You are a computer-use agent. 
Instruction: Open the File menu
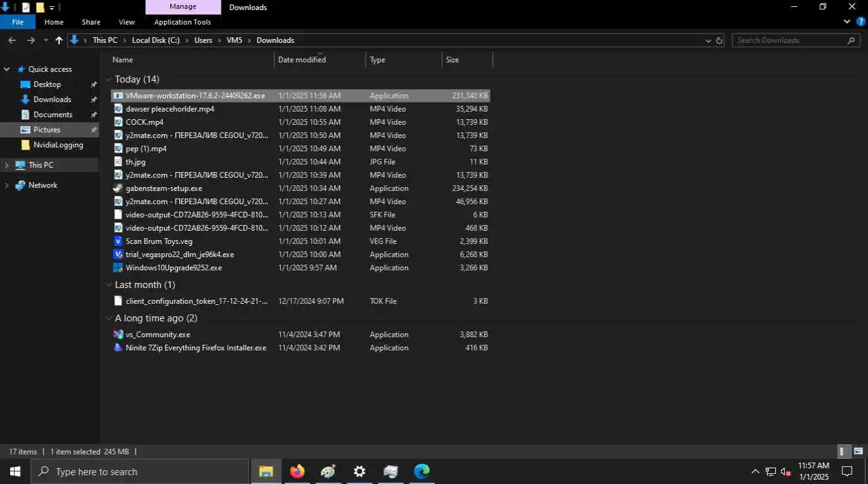18,22
